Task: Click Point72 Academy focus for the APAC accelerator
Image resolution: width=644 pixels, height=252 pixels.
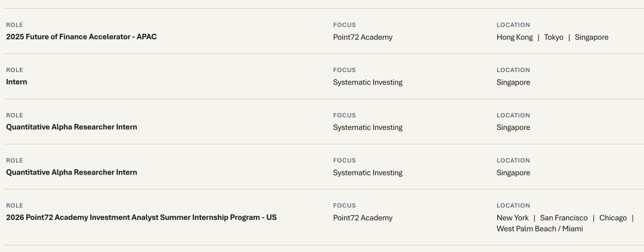Action: pyautogui.click(x=363, y=38)
